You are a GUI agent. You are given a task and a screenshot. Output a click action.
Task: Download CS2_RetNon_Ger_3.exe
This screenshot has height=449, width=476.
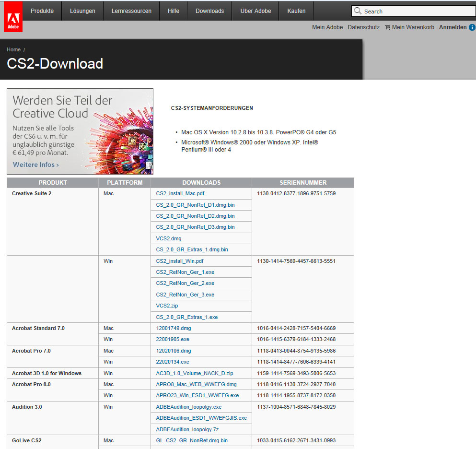[x=185, y=295]
